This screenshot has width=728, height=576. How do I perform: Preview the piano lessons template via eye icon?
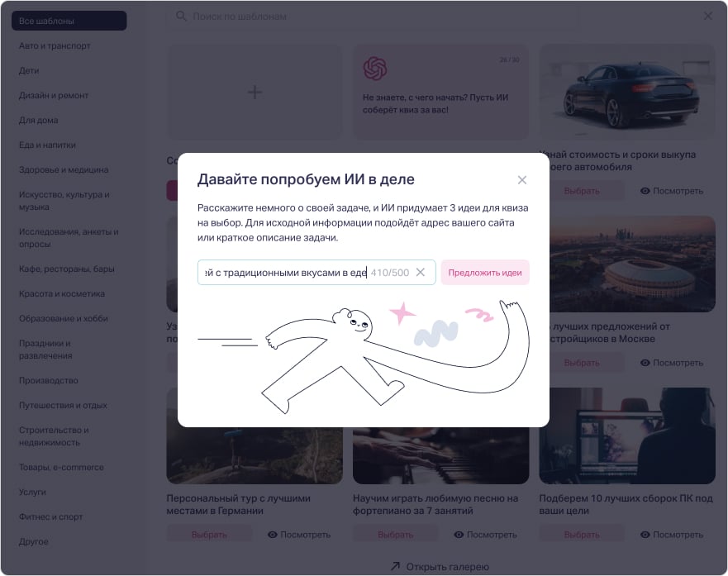click(459, 535)
